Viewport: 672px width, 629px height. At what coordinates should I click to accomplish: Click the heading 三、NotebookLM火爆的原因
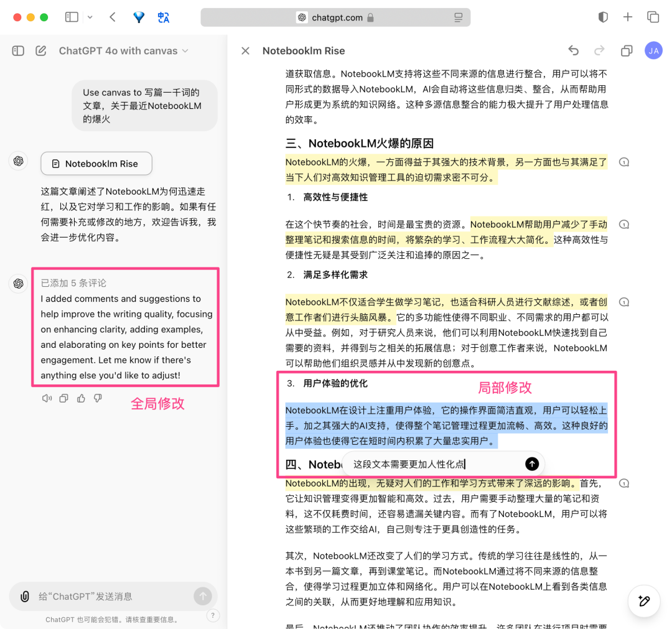360,143
